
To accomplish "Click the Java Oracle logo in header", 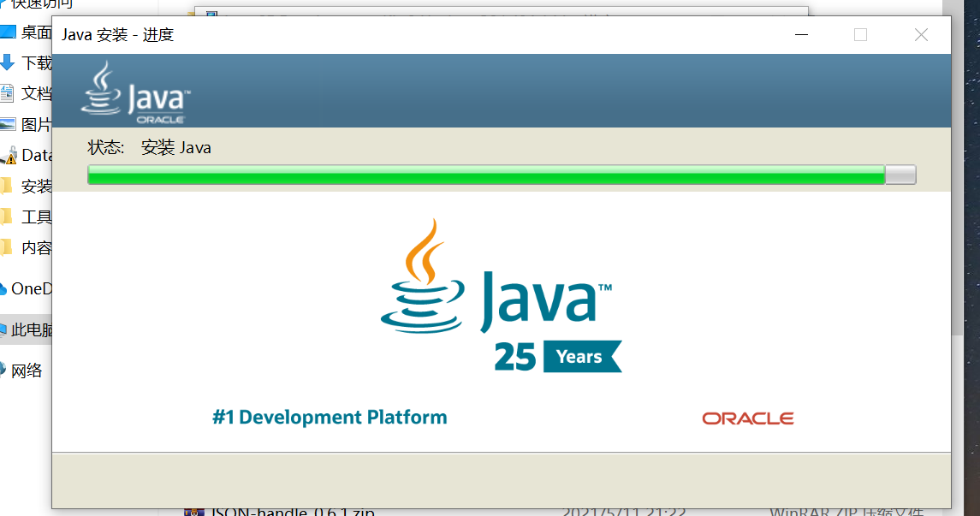I will coord(135,92).
